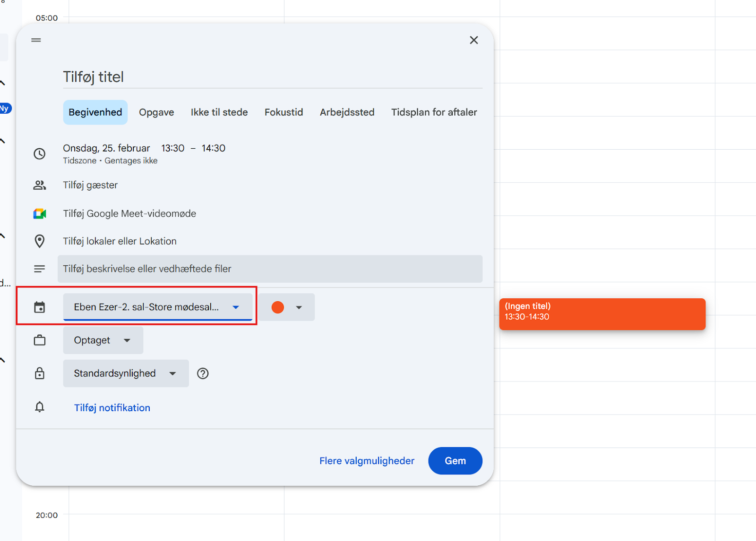This screenshot has height=541, width=756.
Task: Click the guests people icon
Action: [x=40, y=185]
